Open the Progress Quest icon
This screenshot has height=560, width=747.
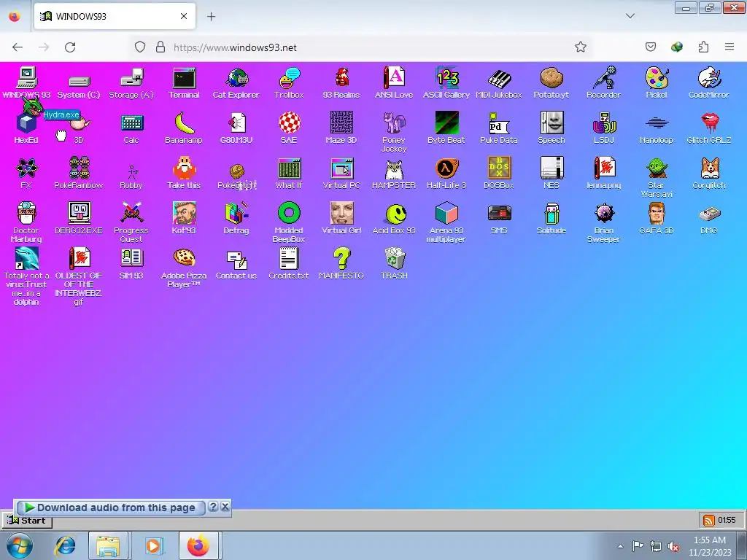(x=131, y=214)
